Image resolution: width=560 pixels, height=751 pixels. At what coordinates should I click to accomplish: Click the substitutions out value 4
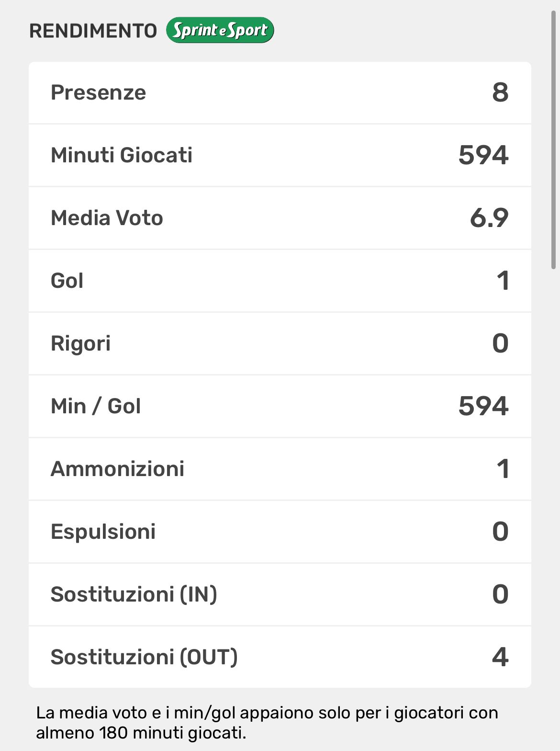pos(500,657)
